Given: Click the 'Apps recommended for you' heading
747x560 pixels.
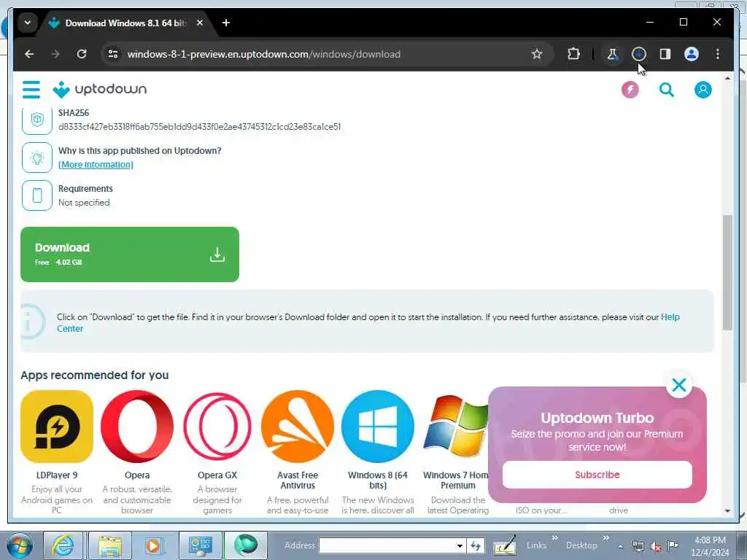Looking at the screenshot, I should [94, 376].
